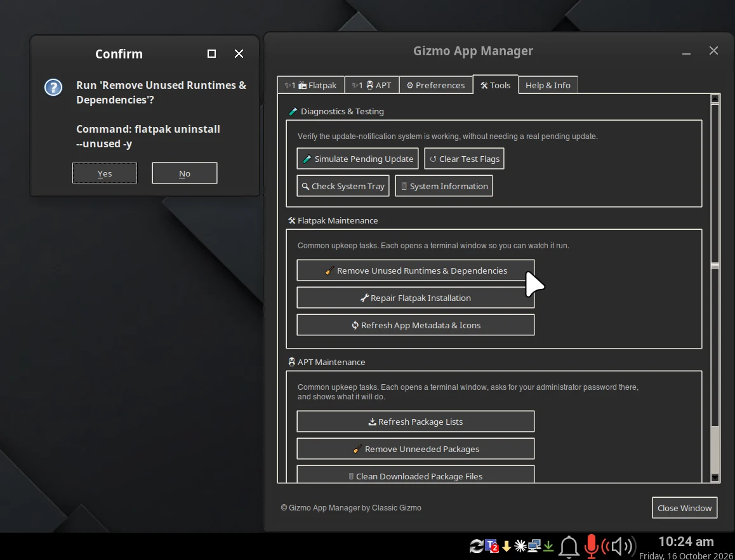Click the 'Command: flatpak uninstall' text
This screenshot has width=735, height=560.
point(148,129)
